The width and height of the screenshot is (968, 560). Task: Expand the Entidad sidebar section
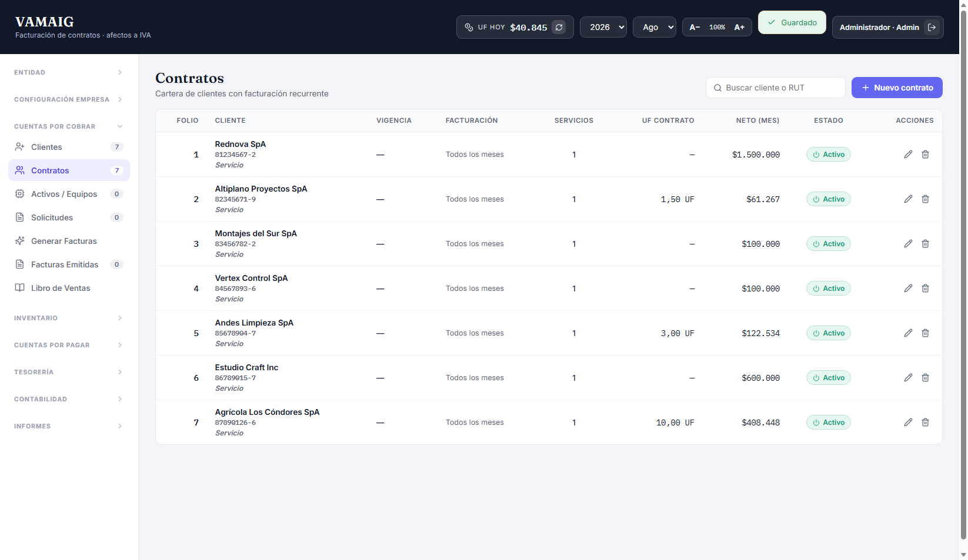coord(69,72)
